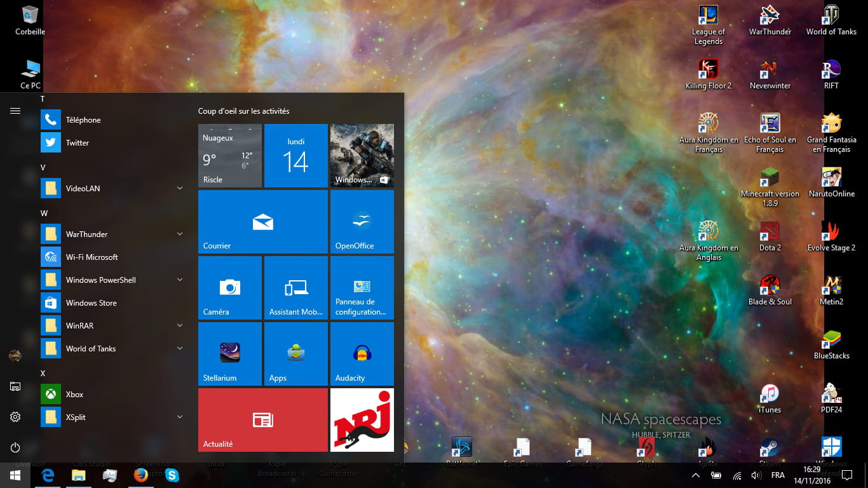Image resolution: width=868 pixels, height=488 pixels.
Task: Select the PDF24 desktop icon
Action: (x=831, y=398)
